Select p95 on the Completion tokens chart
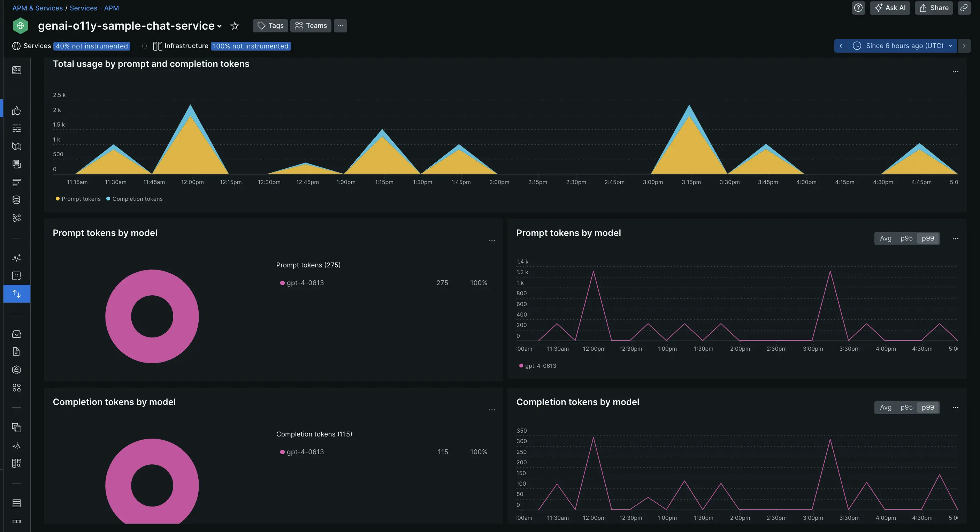The image size is (980, 532). click(906, 408)
